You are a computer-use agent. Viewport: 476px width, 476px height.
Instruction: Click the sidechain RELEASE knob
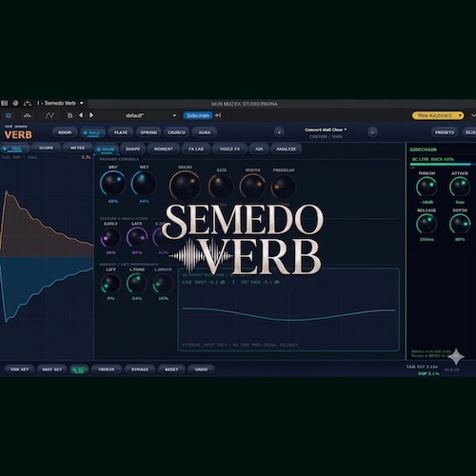[x=426, y=224]
